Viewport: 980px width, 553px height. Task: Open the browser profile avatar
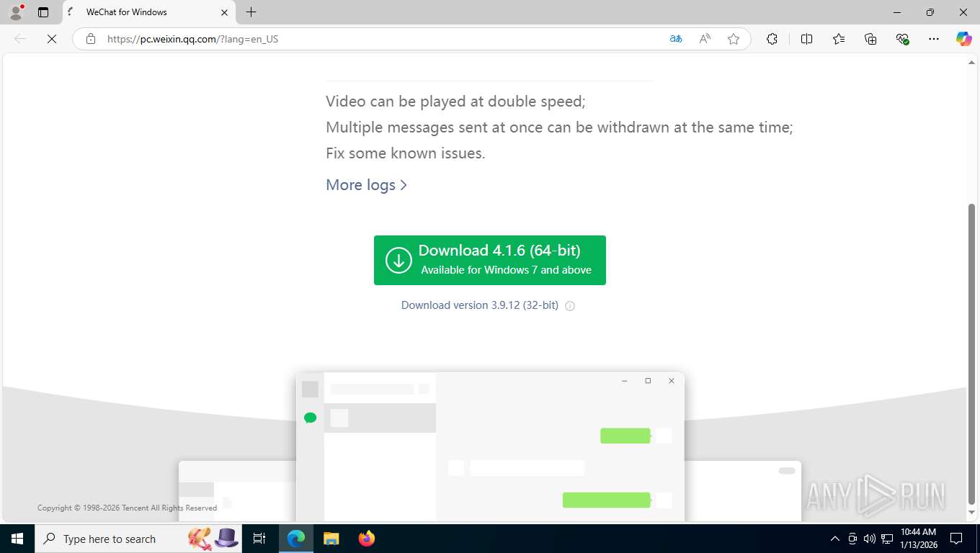(x=16, y=12)
